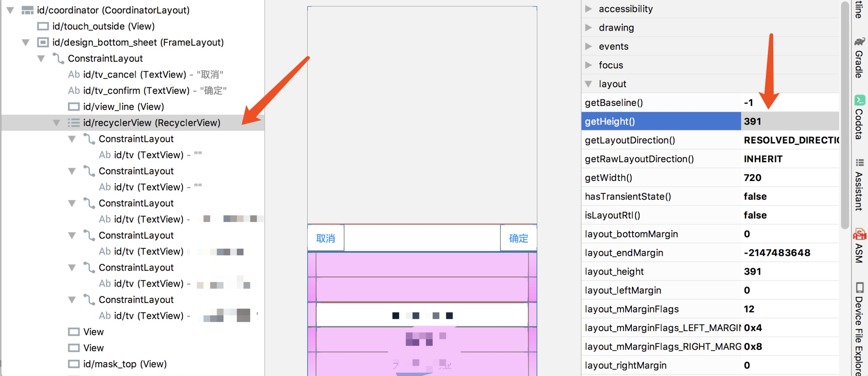This screenshot has height=376, width=868.
Task: Click the RecyclerView list icon
Action: pyautogui.click(x=73, y=123)
